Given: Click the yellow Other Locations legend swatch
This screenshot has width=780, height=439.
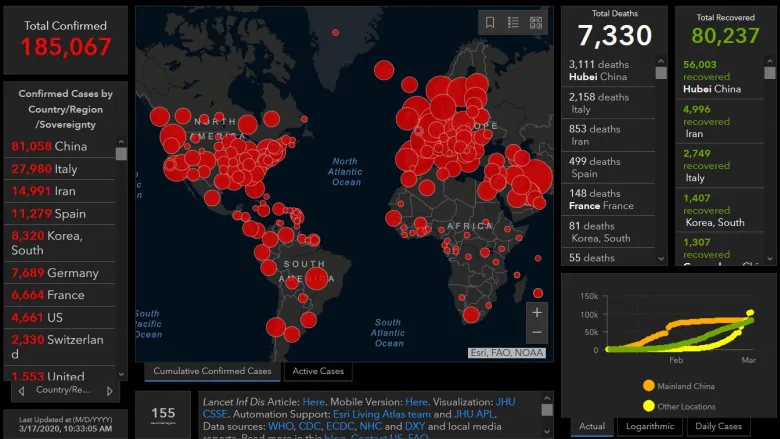Looking at the screenshot, I should (649, 406).
